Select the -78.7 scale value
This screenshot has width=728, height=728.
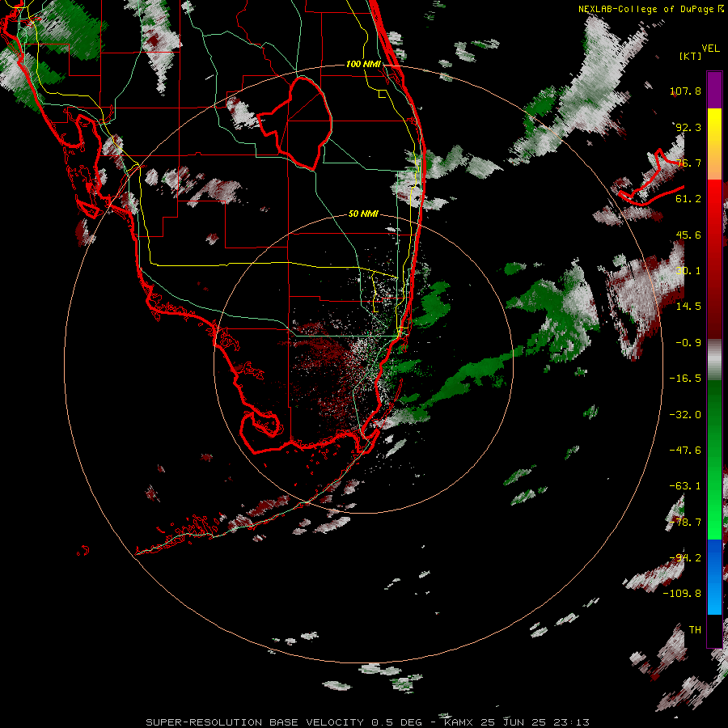[685, 523]
